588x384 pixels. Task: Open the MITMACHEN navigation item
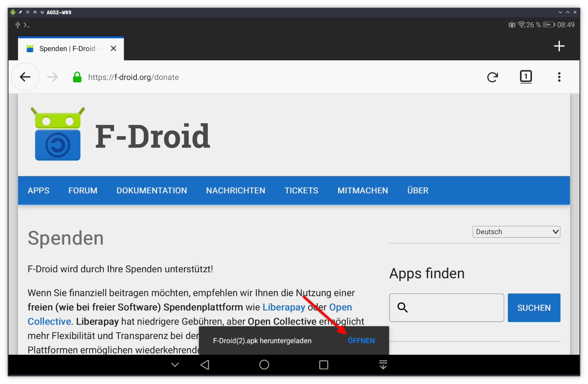click(x=363, y=191)
